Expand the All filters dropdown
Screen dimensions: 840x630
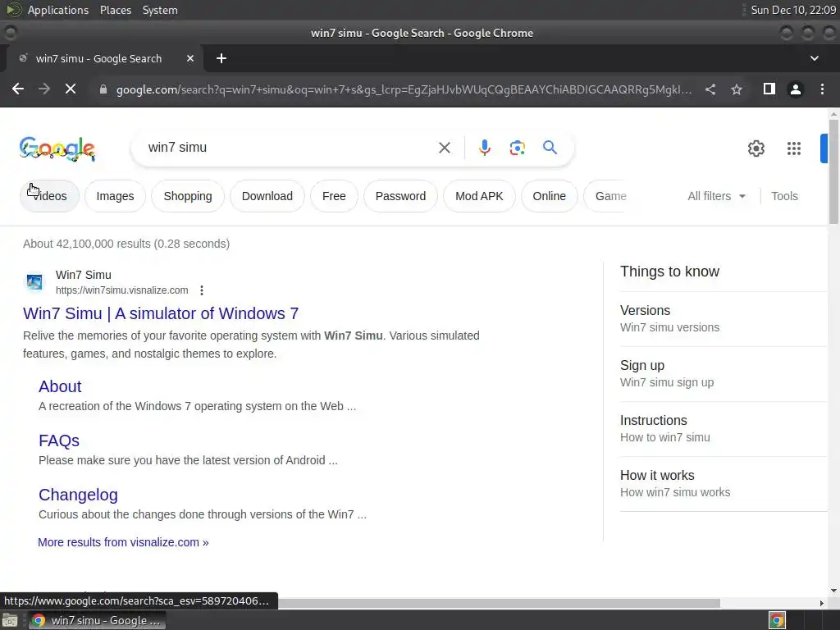pyautogui.click(x=716, y=196)
